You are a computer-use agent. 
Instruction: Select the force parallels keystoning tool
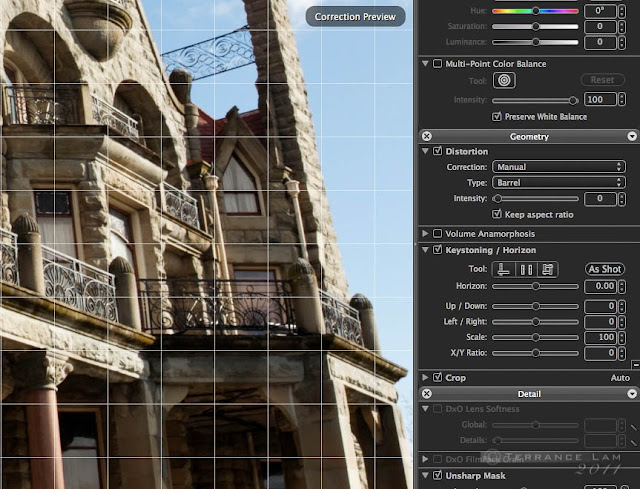[525, 269]
